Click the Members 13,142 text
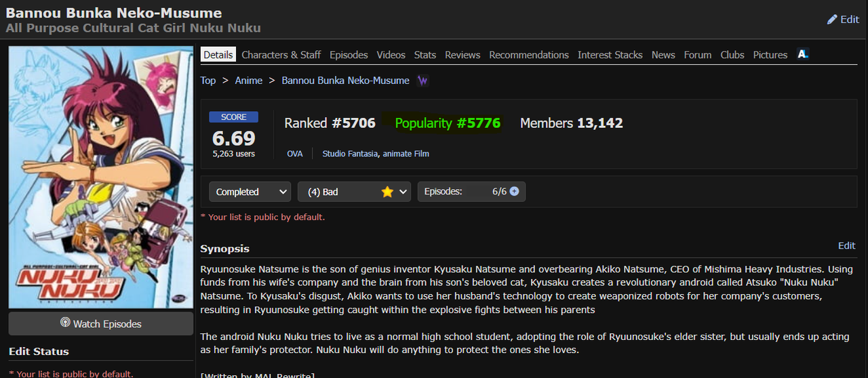Image resolution: width=868 pixels, height=378 pixels. 572,123
